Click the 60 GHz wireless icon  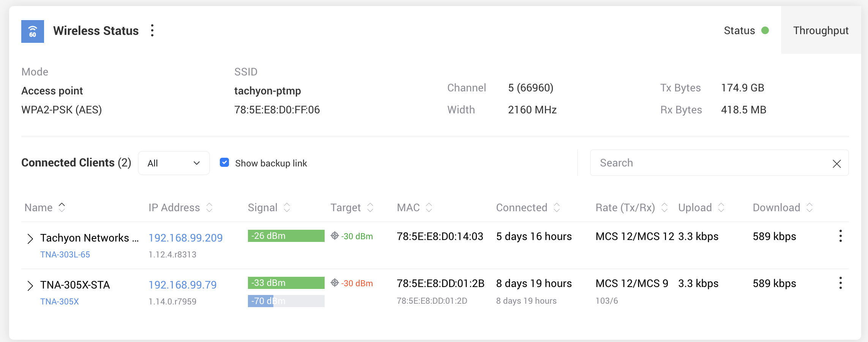(33, 31)
